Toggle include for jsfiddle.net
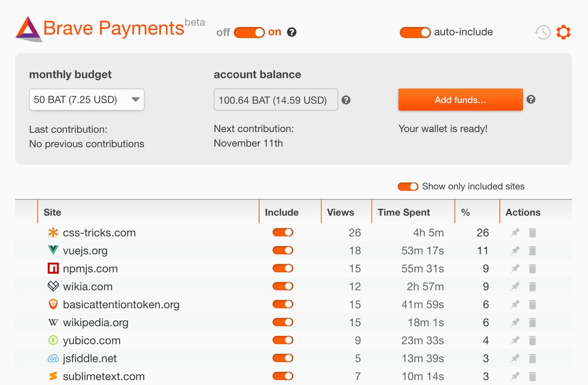 coord(283,358)
